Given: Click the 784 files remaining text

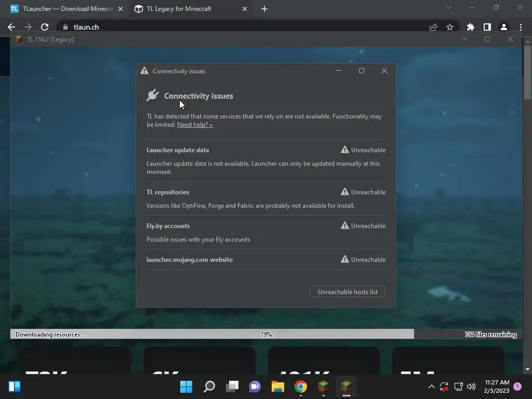Looking at the screenshot, I should [x=490, y=334].
